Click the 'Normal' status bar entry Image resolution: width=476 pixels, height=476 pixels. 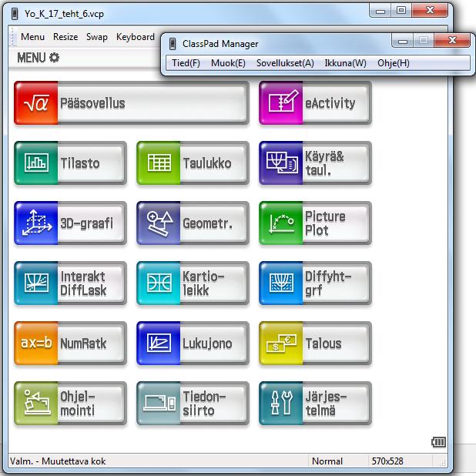(327, 461)
